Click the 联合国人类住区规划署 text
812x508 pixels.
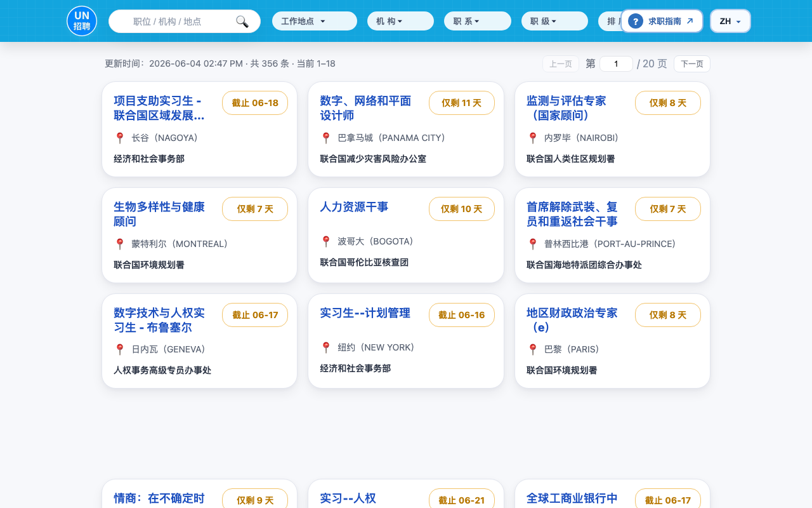571,159
